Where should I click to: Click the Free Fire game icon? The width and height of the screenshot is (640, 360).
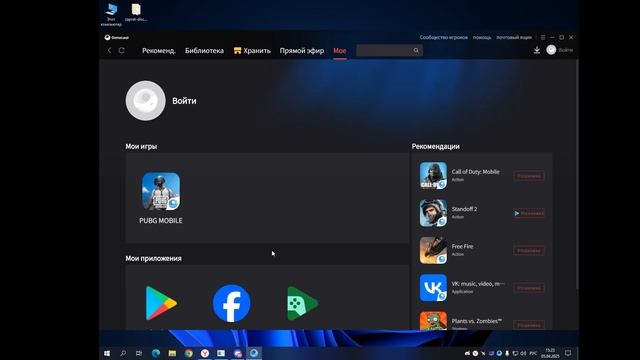pyautogui.click(x=433, y=250)
